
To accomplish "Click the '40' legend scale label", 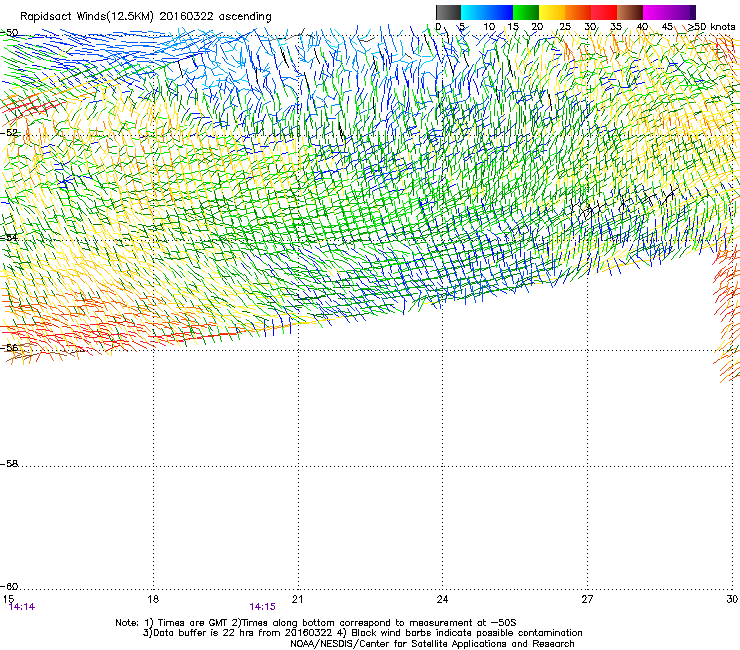I will point(642,27).
